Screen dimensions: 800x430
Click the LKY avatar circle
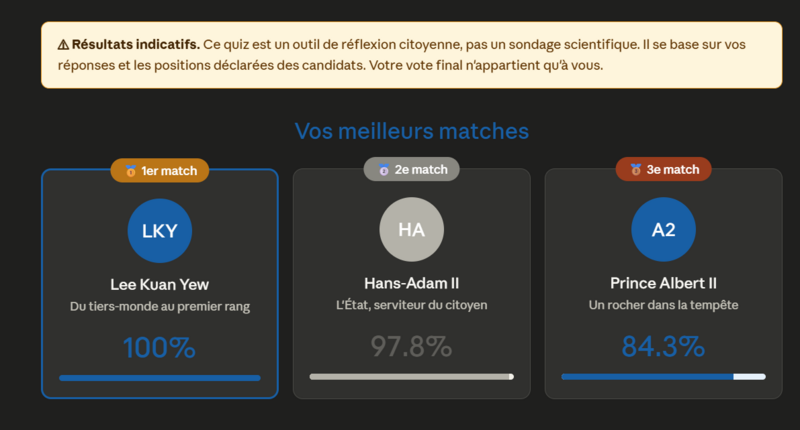[x=160, y=230]
